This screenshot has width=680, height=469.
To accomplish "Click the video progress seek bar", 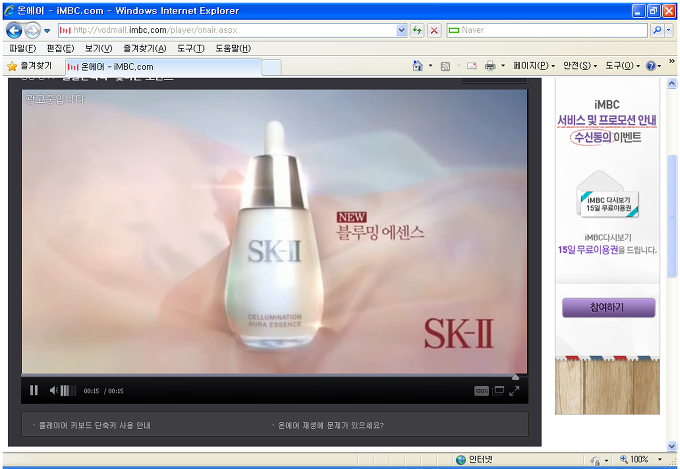I will 274,375.
